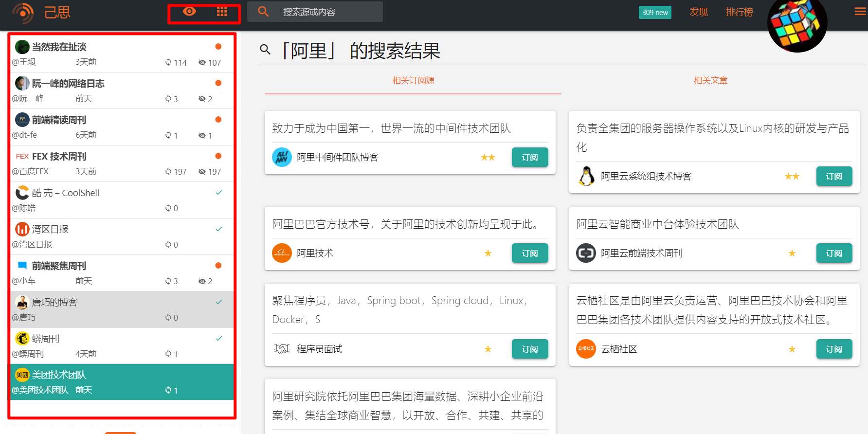Click the 美团 yellow logo icon
The width and height of the screenshot is (868, 434).
(x=22, y=375)
